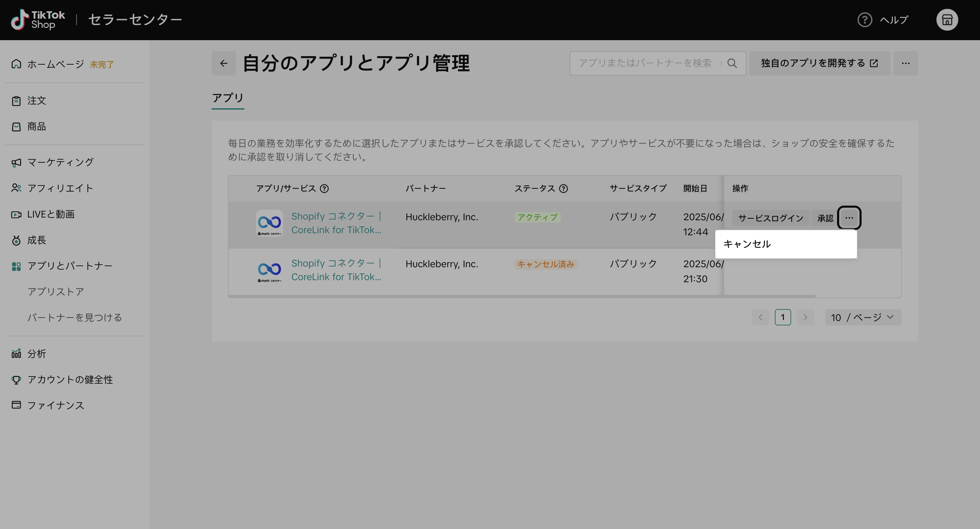Open the 独自のアプリを開発する external link button
This screenshot has width=980, height=529.
(x=819, y=63)
